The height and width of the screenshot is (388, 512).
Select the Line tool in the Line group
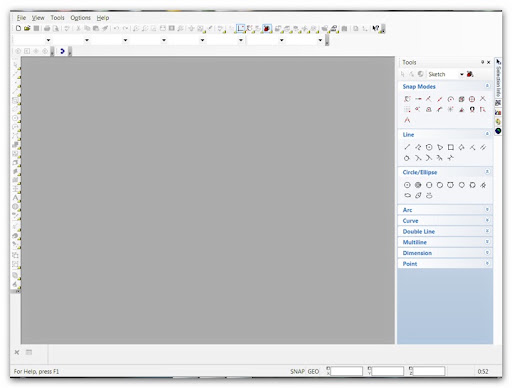[407, 147]
